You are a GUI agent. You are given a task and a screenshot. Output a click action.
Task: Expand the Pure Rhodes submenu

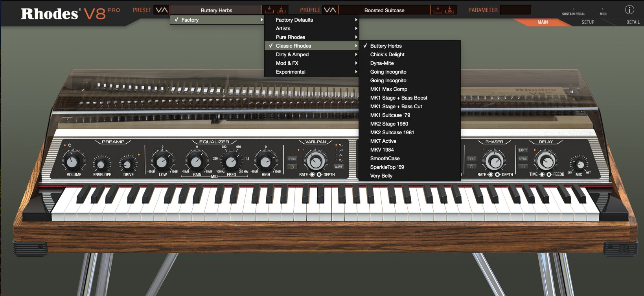click(312, 37)
